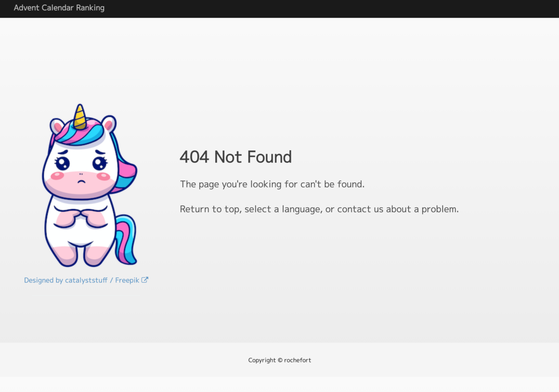Open the Designed by catalyststuff / Freepik link
Viewport: 559px width, 392px height.
point(86,280)
